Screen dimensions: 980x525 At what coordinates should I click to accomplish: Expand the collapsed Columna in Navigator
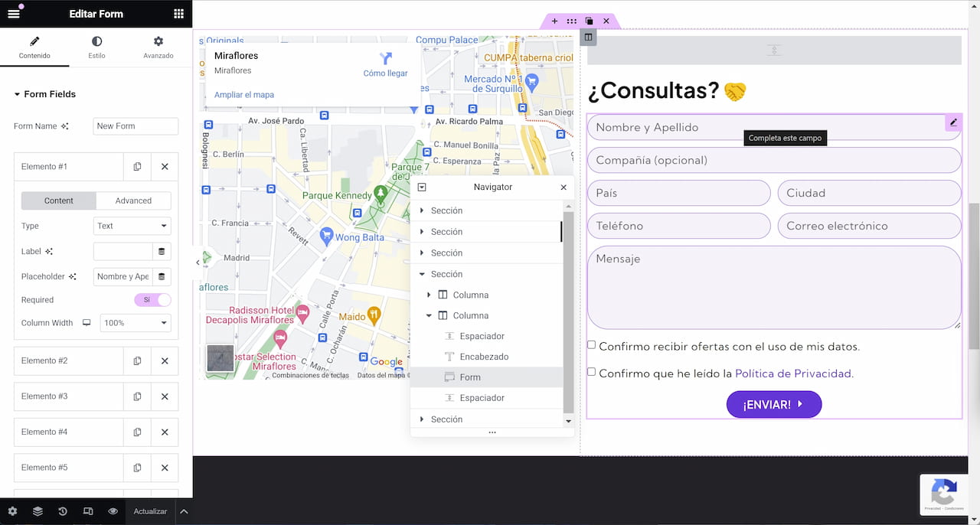tap(429, 295)
